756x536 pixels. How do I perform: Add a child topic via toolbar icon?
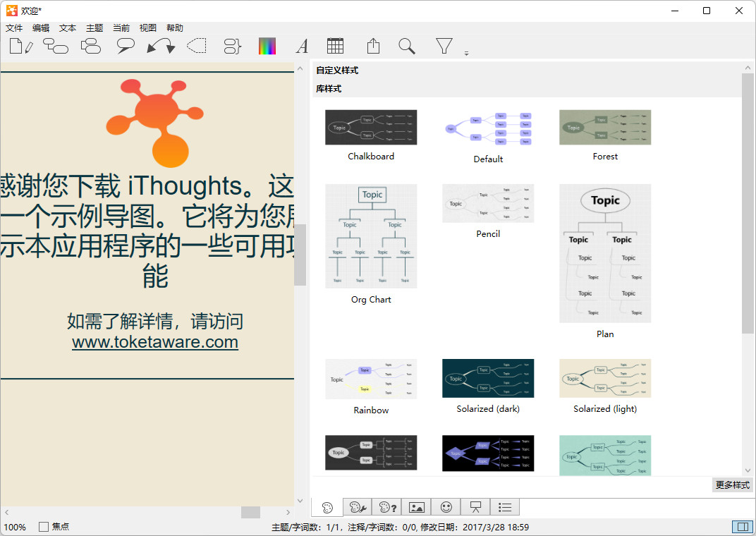click(x=56, y=47)
